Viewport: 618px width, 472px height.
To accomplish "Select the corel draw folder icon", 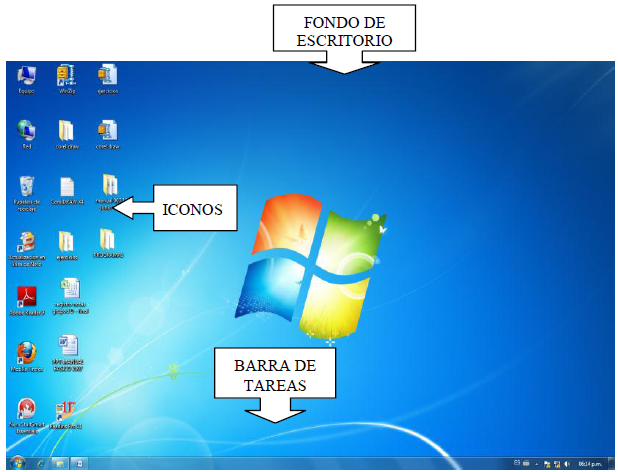I will click(x=67, y=135).
